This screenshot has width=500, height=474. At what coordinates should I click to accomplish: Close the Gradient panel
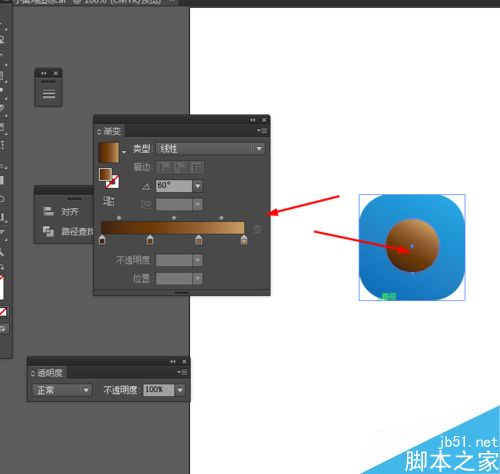coord(264,120)
